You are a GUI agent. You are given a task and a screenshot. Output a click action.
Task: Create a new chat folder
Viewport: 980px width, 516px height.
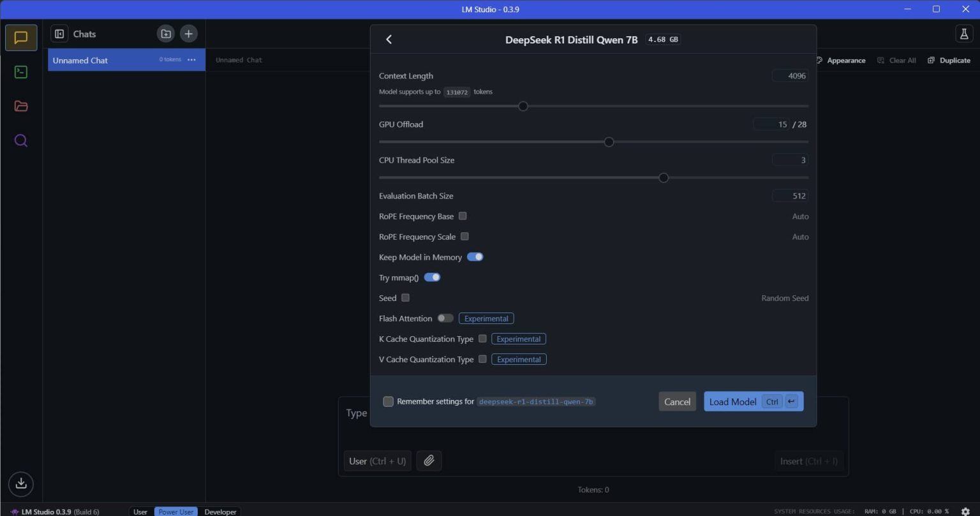(166, 34)
